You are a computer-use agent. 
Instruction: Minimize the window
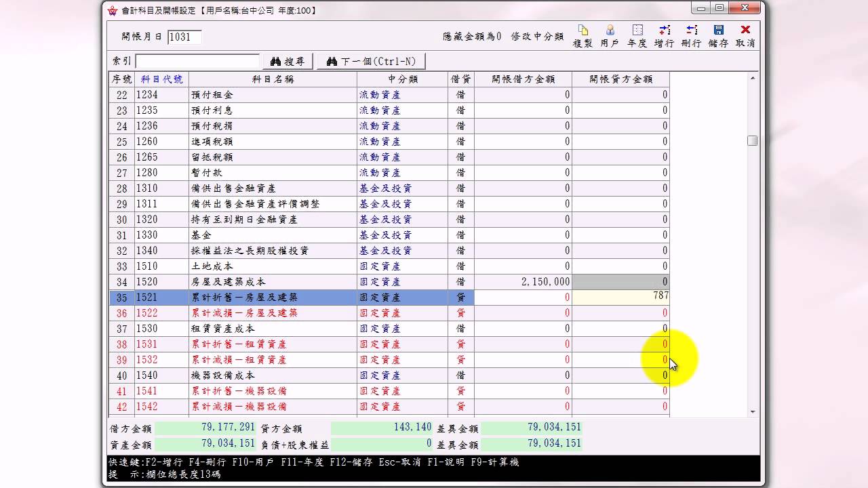click(701, 7)
